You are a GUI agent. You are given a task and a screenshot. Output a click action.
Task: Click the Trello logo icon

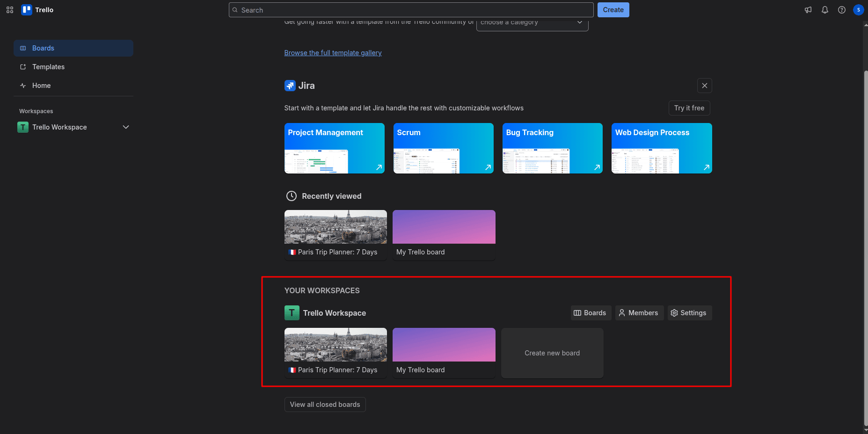pyautogui.click(x=27, y=10)
